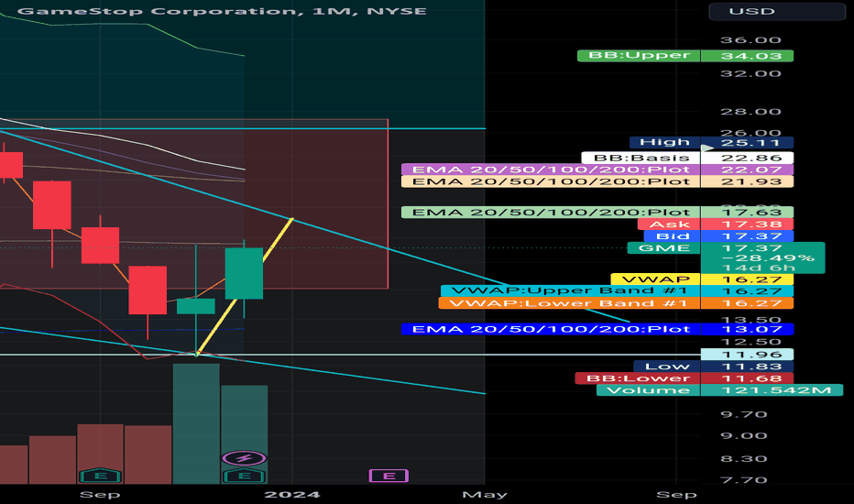Screen dimensions: 854x504
Task: Click the 36.00 price axis value
Action: click(750, 40)
